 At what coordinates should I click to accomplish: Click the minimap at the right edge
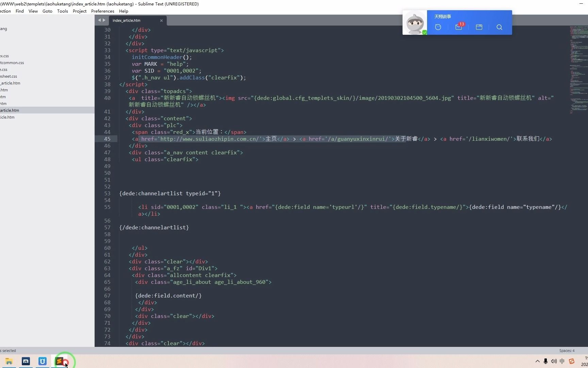click(578, 70)
